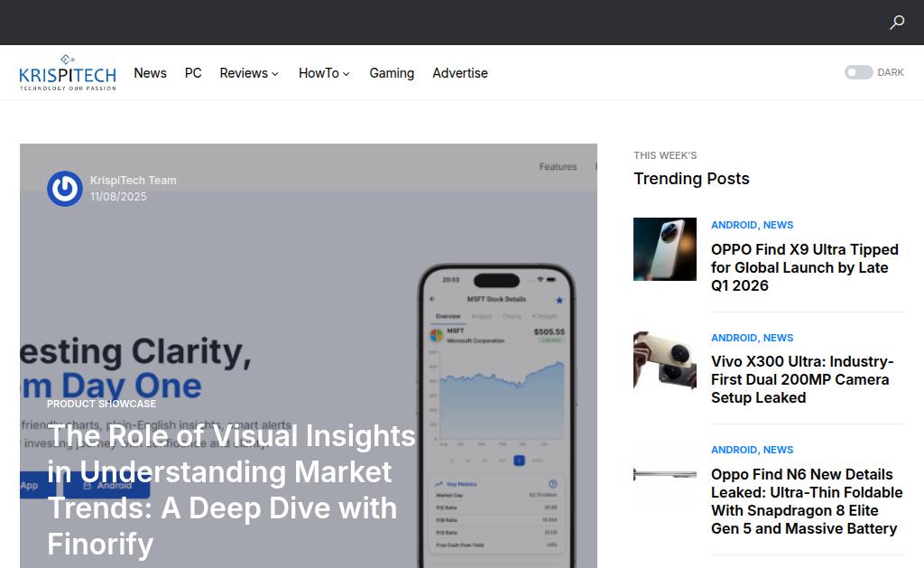Click the THIS WEEK'S label

tap(665, 155)
